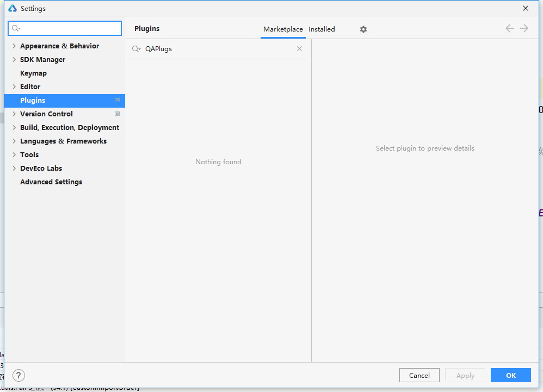Click the Cancel button
The height and width of the screenshot is (392, 543).
coord(419,375)
